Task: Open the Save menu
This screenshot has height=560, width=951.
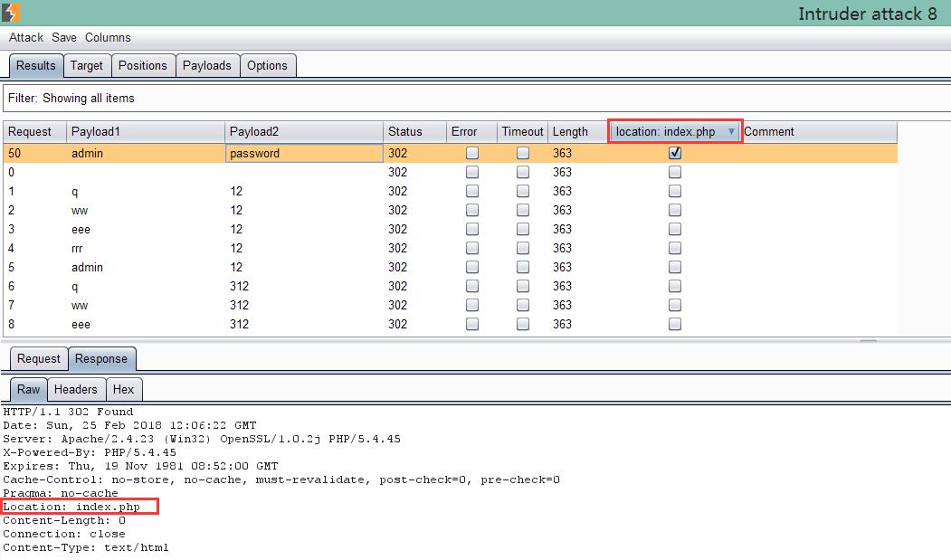Action: point(64,37)
